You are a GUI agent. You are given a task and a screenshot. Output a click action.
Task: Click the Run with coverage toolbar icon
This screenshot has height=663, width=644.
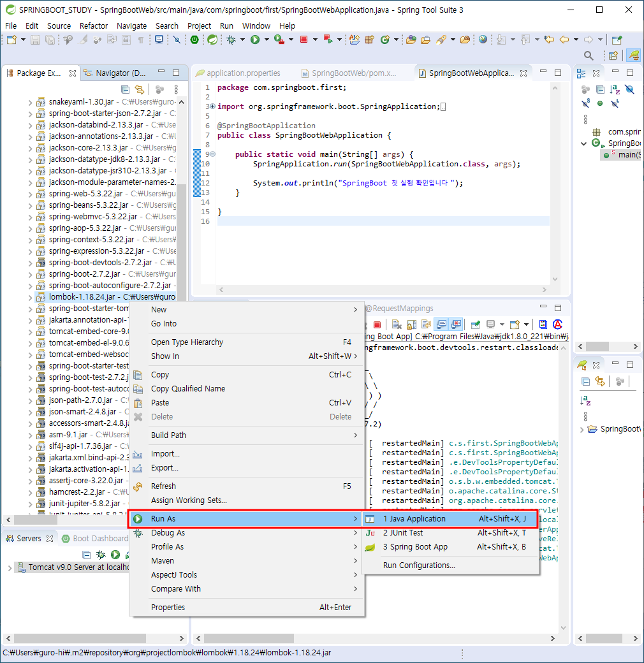point(279,40)
